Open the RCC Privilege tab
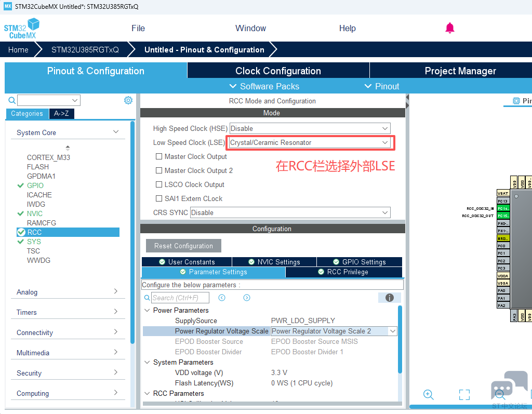Viewport: 532px width, 414px height. [344, 272]
